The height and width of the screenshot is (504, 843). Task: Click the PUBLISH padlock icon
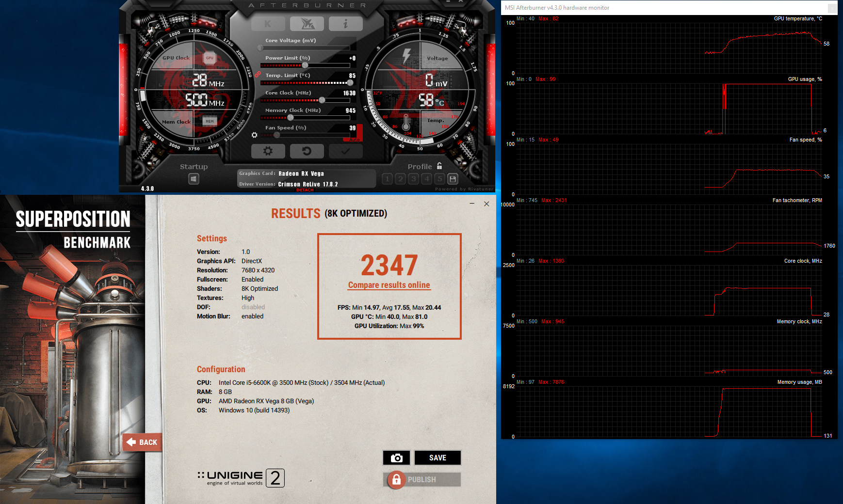pos(396,479)
